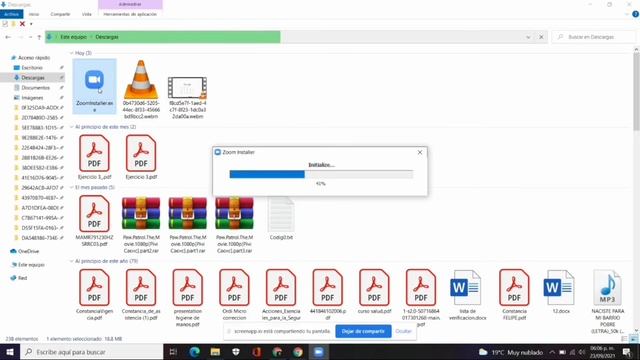Open Herramientas de aplicación tab
The width and height of the screenshot is (640, 360).
pyautogui.click(x=130, y=14)
